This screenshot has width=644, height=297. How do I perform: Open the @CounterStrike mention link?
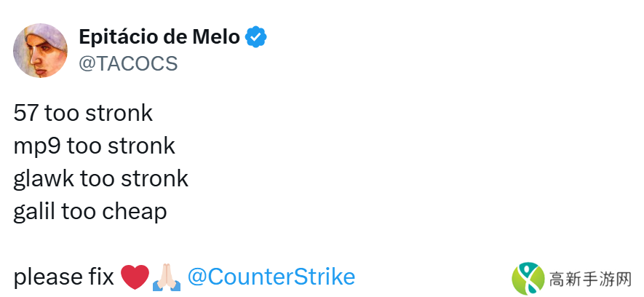click(271, 277)
